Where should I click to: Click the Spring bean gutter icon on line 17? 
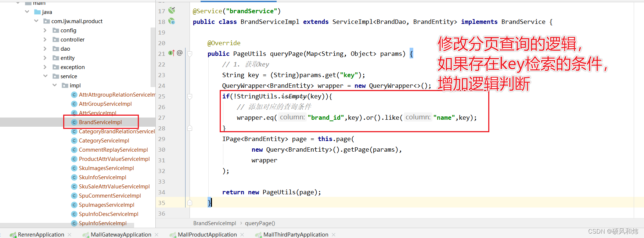[172, 10]
